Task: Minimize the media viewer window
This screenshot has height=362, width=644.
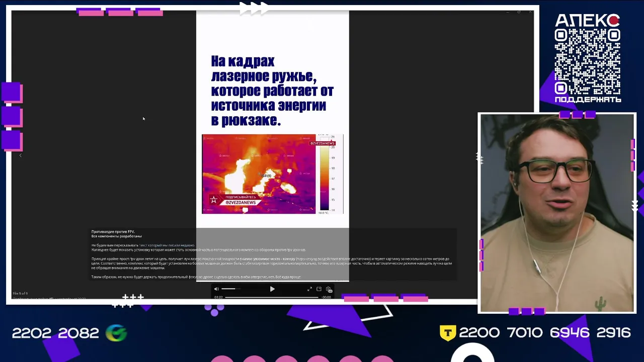Action: [x=507, y=12]
